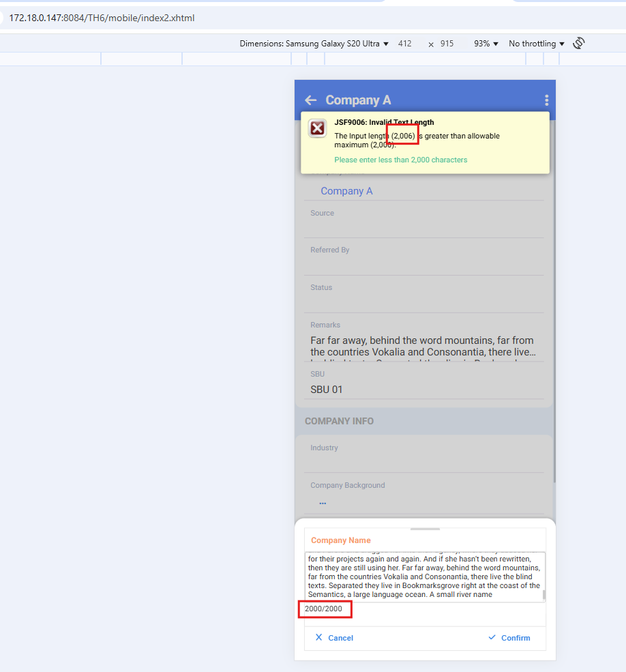Open the device Dimensions dropdown
This screenshot has width=626, height=672.
[x=314, y=44]
